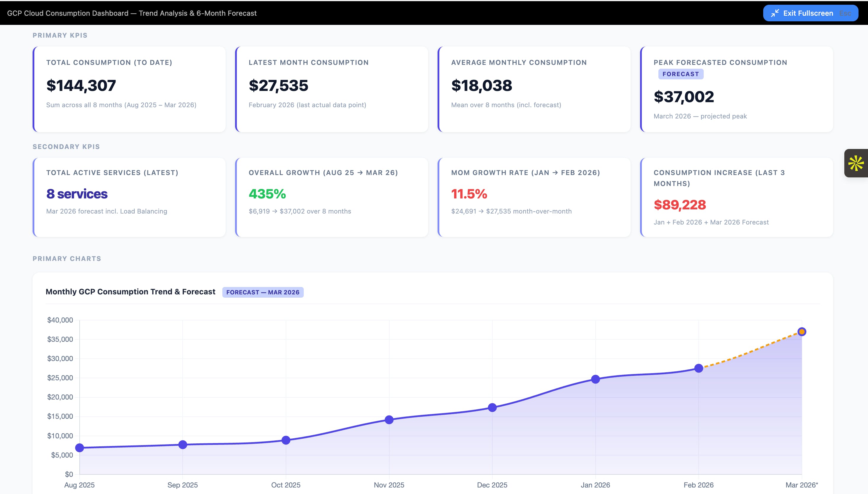Select the Nov 2025 data point marker
This screenshot has height=494, width=868.
[x=389, y=420]
